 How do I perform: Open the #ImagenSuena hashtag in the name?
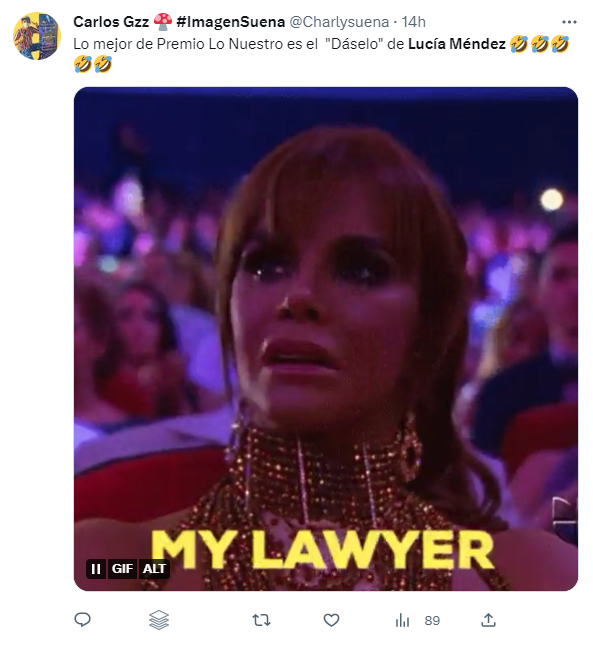230,22
